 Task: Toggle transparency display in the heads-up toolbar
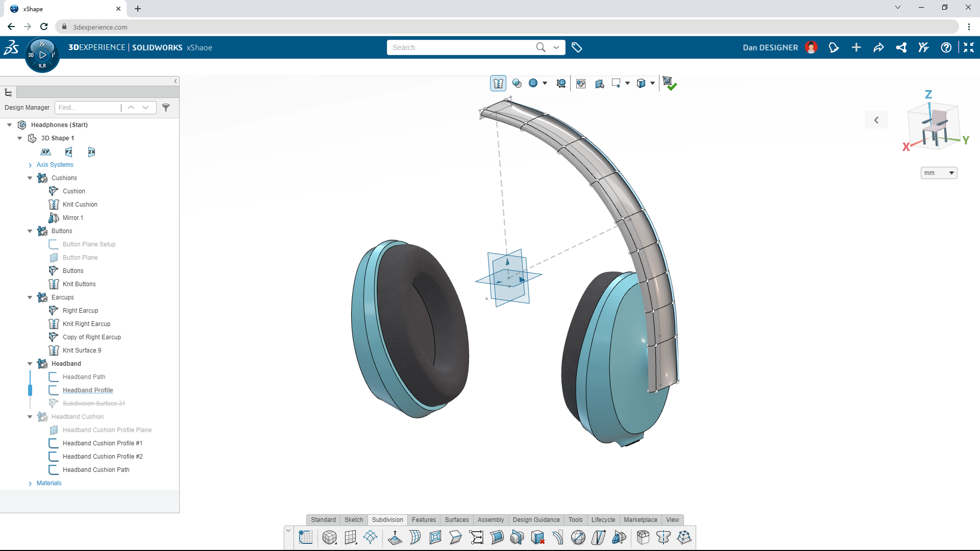click(x=517, y=83)
